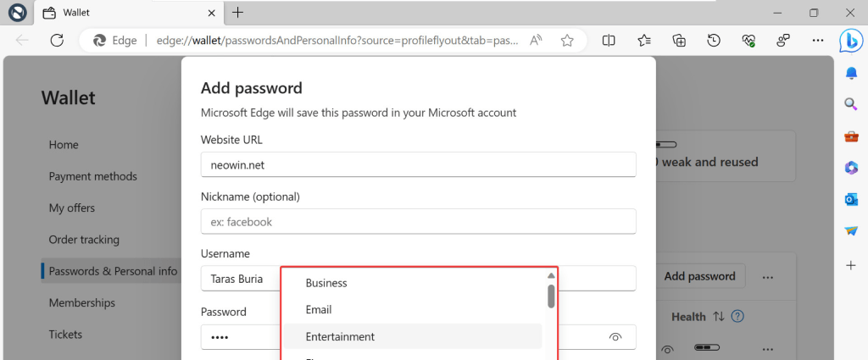Open Home in Wallet sidebar

(x=63, y=145)
